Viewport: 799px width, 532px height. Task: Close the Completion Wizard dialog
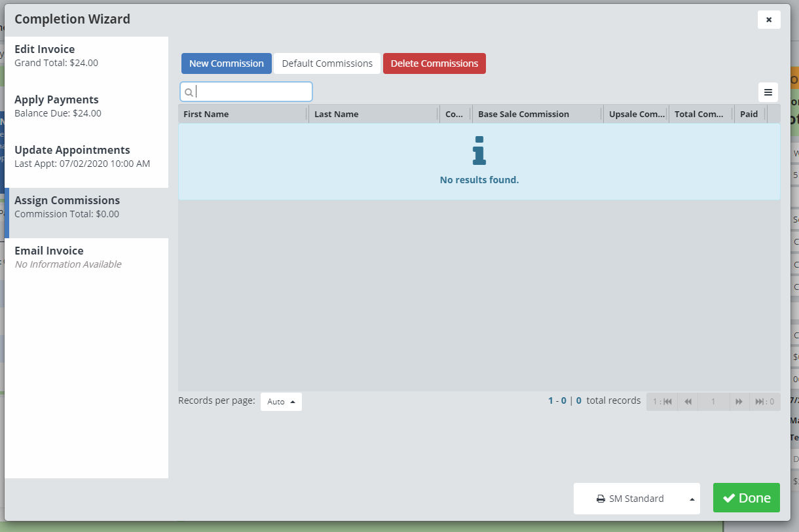[768, 20]
